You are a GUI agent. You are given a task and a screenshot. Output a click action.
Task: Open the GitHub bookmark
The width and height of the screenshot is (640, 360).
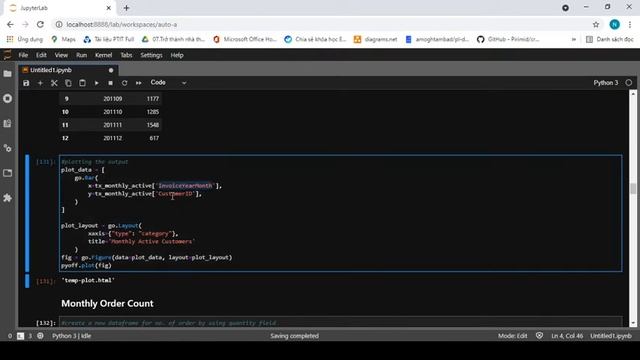coord(509,39)
